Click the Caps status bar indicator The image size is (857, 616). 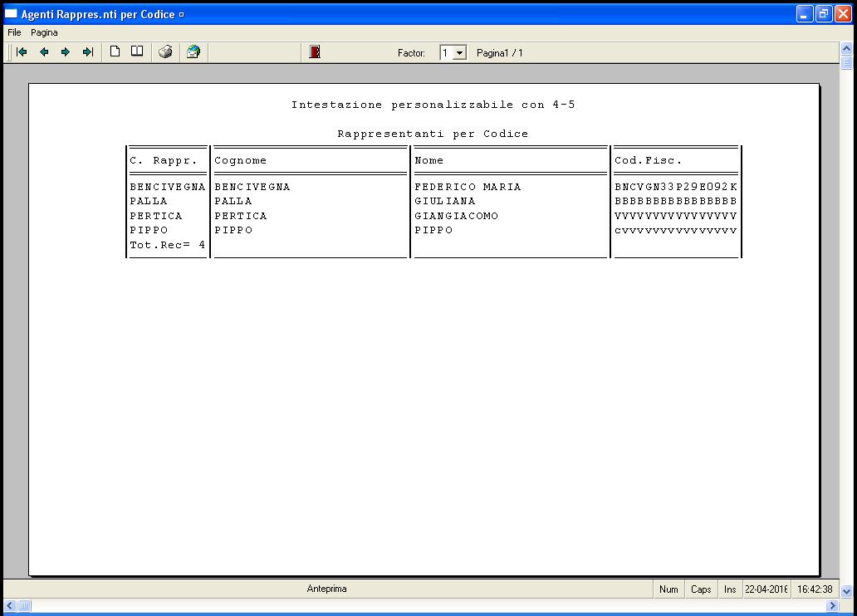pos(701,589)
